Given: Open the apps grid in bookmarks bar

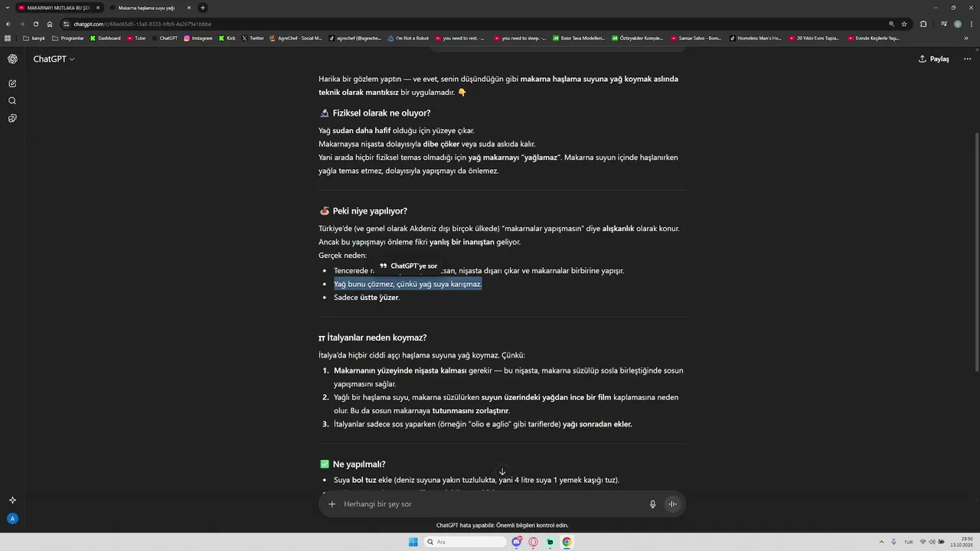Looking at the screenshot, I should (8, 38).
